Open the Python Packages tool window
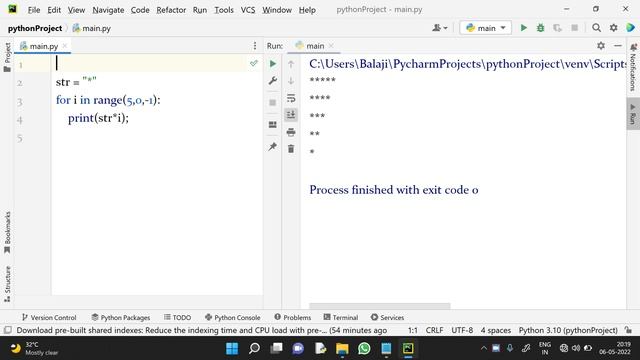The image size is (640, 360). point(121,317)
